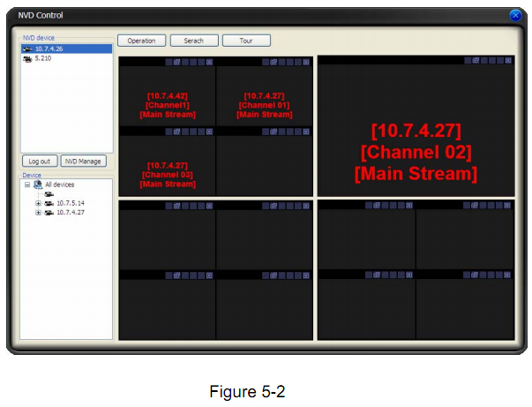Select device 10.7.4.27 in the tree
Viewport: 532px width, 407px height.
tap(71, 213)
